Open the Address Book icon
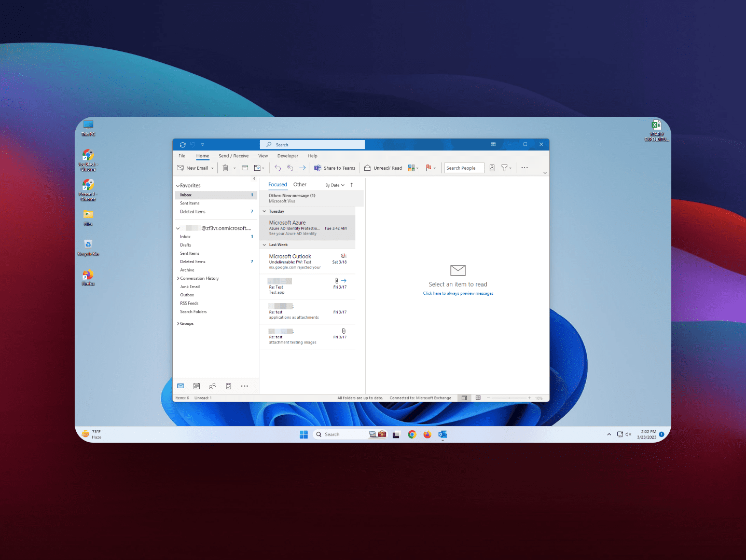 (x=492, y=168)
